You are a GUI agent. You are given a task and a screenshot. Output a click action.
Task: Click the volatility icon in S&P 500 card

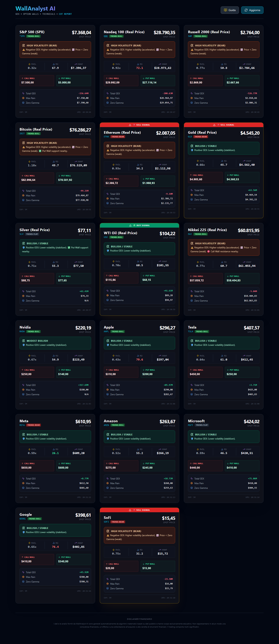(x=23, y=45)
